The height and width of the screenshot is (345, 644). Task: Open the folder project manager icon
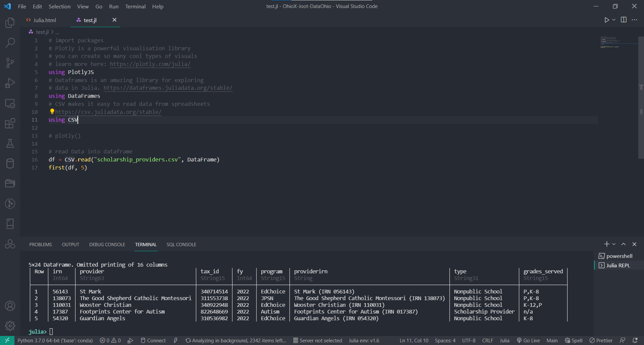[x=10, y=183]
